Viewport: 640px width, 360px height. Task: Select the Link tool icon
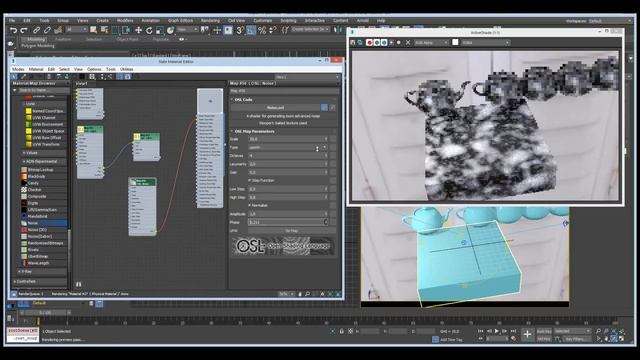[37, 30]
